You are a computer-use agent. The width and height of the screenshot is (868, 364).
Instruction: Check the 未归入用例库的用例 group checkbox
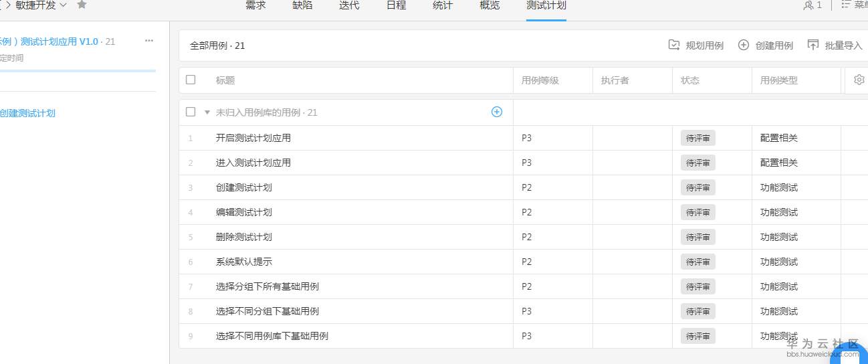point(191,112)
